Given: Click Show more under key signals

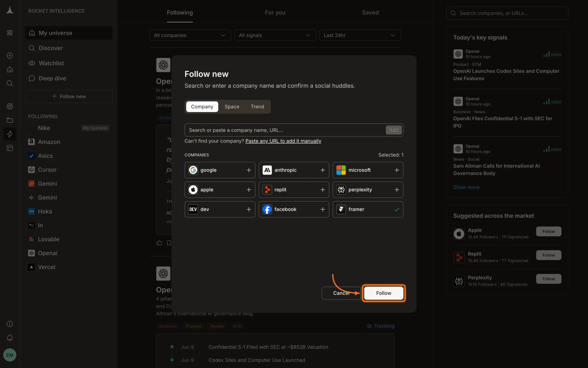Looking at the screenshot, I should (466, 187).
